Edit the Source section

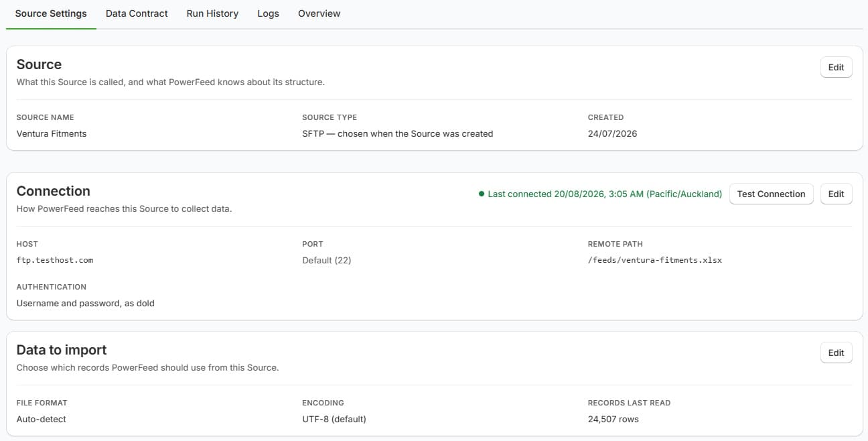coord(836,67)
